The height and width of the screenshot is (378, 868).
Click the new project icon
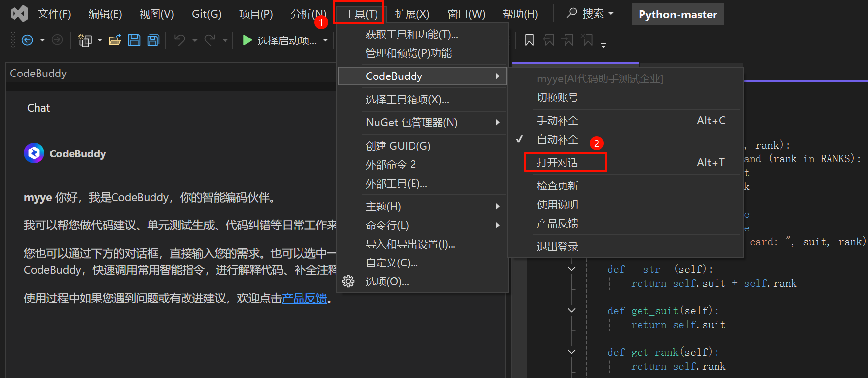[x=85, y=40]
